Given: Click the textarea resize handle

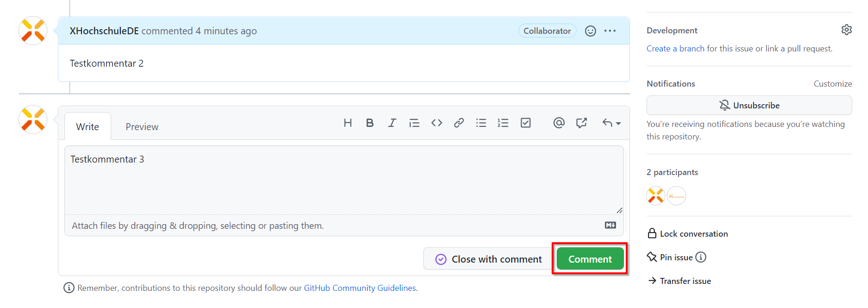Looking at the screenshot, I should pos(619,210).
